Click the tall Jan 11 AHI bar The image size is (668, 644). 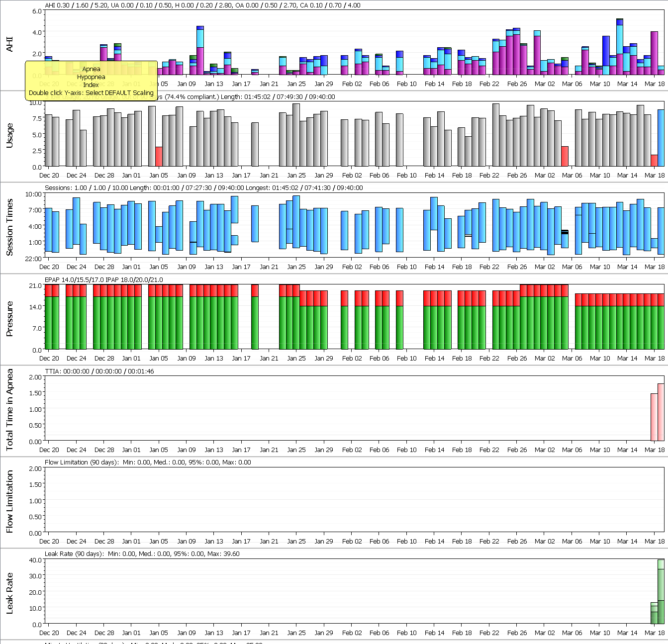click(200, 50)
